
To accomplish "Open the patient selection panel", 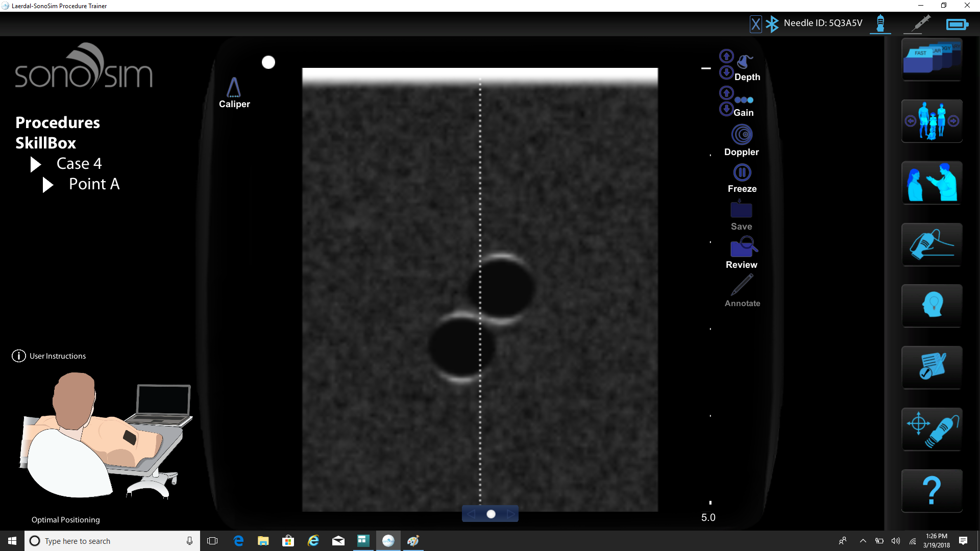I will click(932, 121).
